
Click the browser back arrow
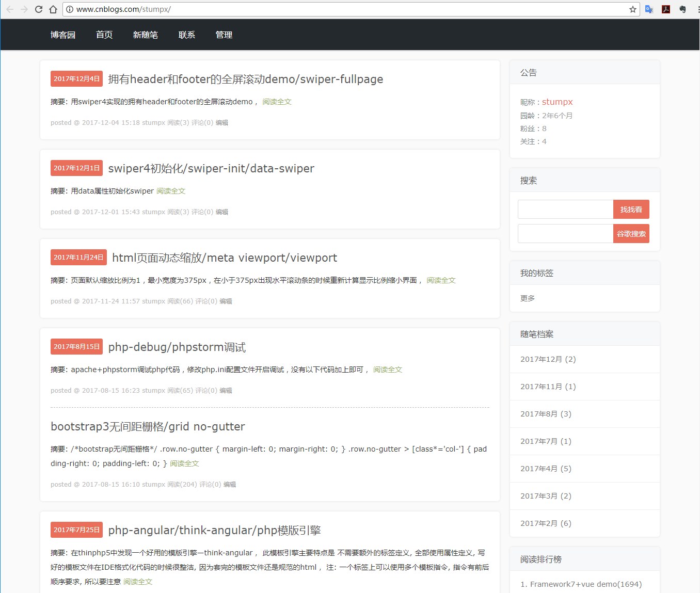click(10, 9)
